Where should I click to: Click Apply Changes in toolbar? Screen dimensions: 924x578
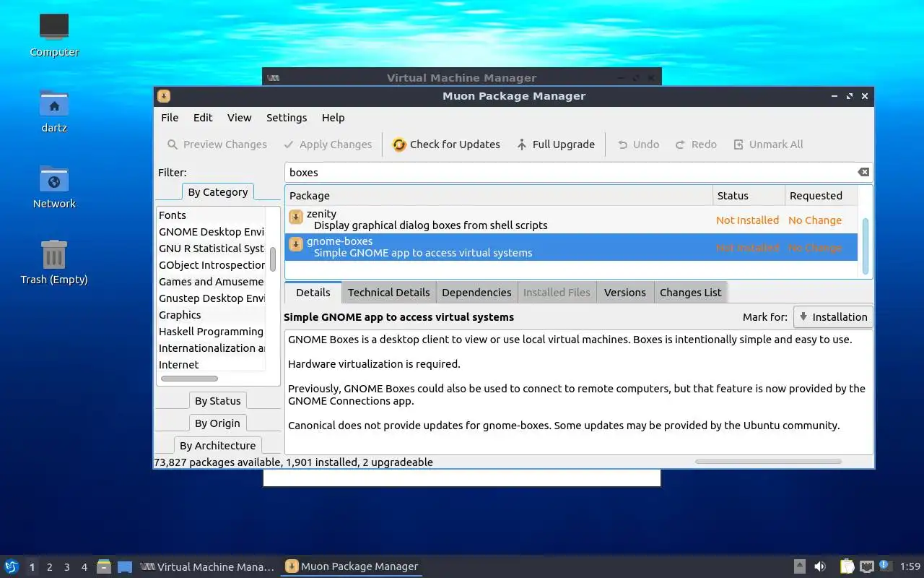(328, 144)
